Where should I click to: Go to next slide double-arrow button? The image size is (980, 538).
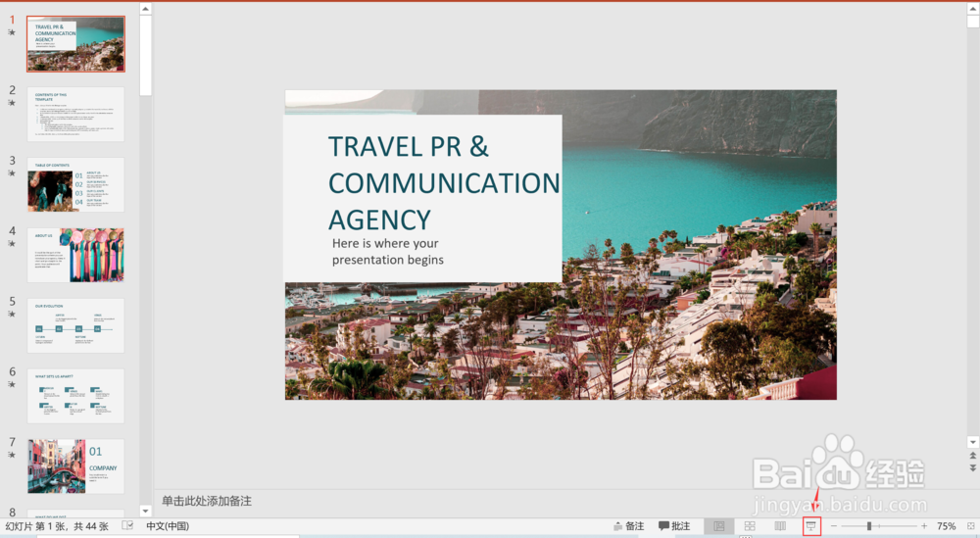tap(972, 467)
